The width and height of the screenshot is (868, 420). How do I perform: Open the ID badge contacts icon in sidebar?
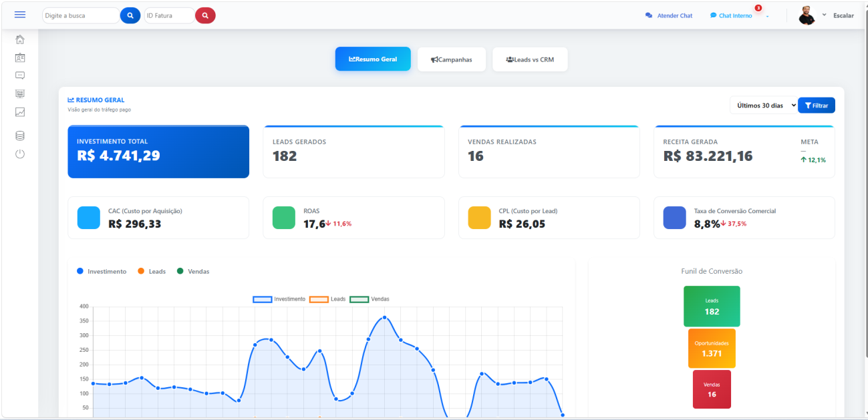pyautogui.click(x=20, y=57)
